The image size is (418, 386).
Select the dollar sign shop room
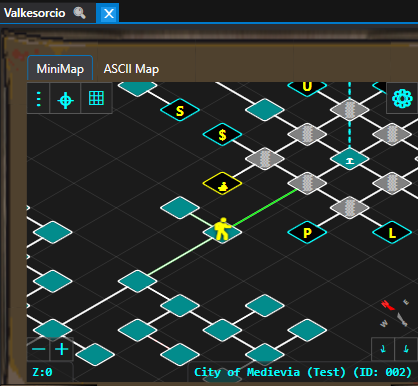pos(222,135)
